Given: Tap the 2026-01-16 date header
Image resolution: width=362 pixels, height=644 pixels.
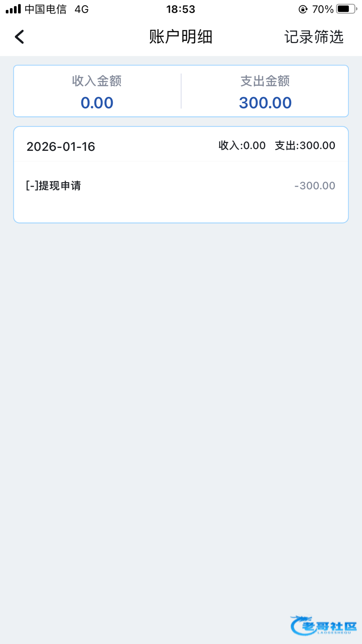Looking at the screenshot, I should 61,147.
